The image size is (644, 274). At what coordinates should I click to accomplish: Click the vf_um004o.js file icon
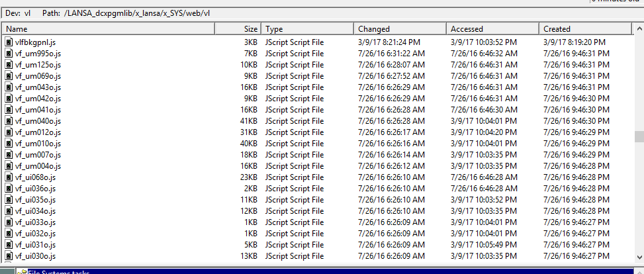(x=9, y=166)
